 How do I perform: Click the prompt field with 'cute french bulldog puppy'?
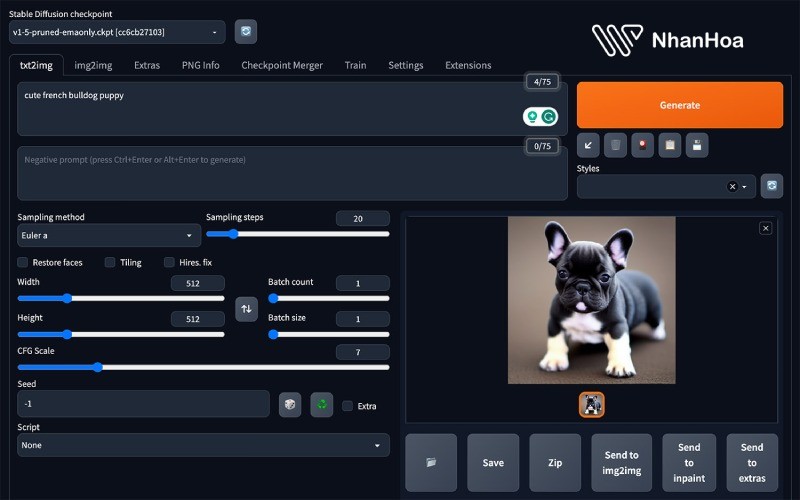(292, 109)
